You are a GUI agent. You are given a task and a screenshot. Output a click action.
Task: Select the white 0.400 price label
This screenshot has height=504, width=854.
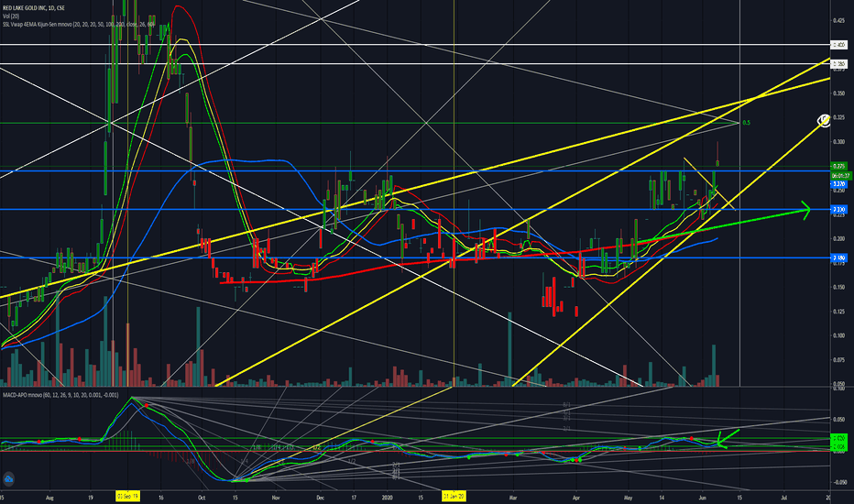click(838, 45)
